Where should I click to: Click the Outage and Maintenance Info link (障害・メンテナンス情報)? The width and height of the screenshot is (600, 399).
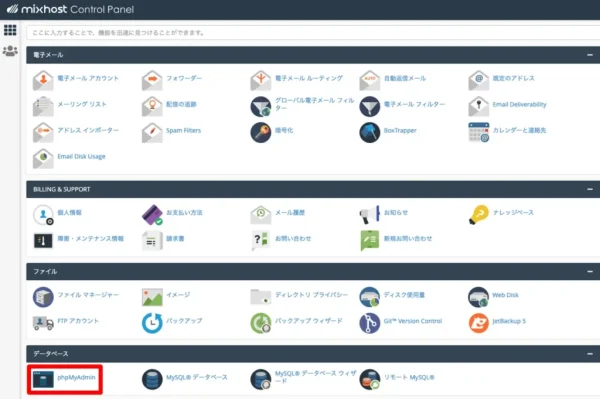pos(90,239)
